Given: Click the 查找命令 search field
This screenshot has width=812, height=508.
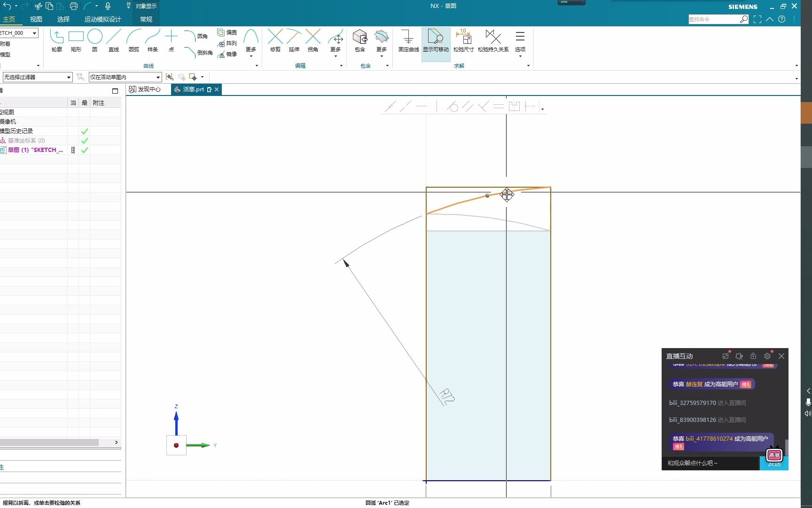Looking at the screenshot, I should click(x=714, y=19).
